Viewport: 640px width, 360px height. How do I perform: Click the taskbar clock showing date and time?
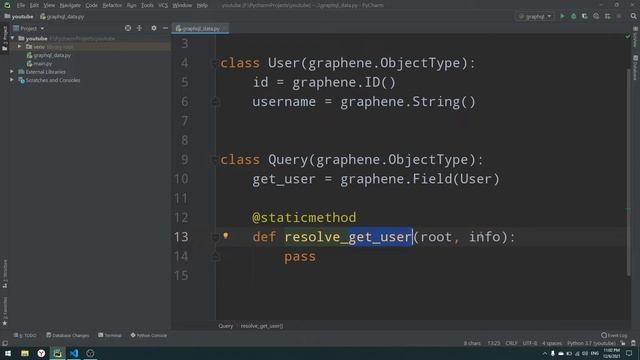click(x=611, y=353)
